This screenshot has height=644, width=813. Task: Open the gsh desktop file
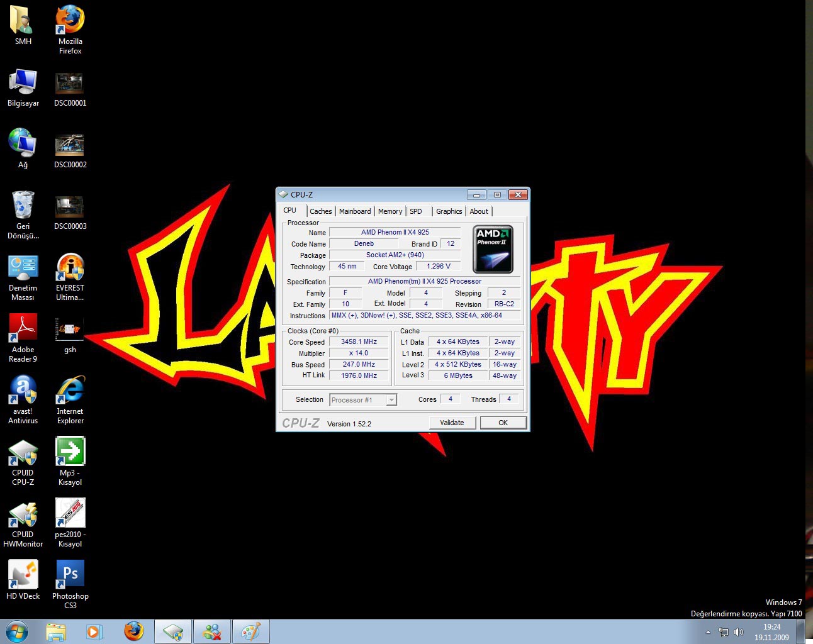coord(70,335)
